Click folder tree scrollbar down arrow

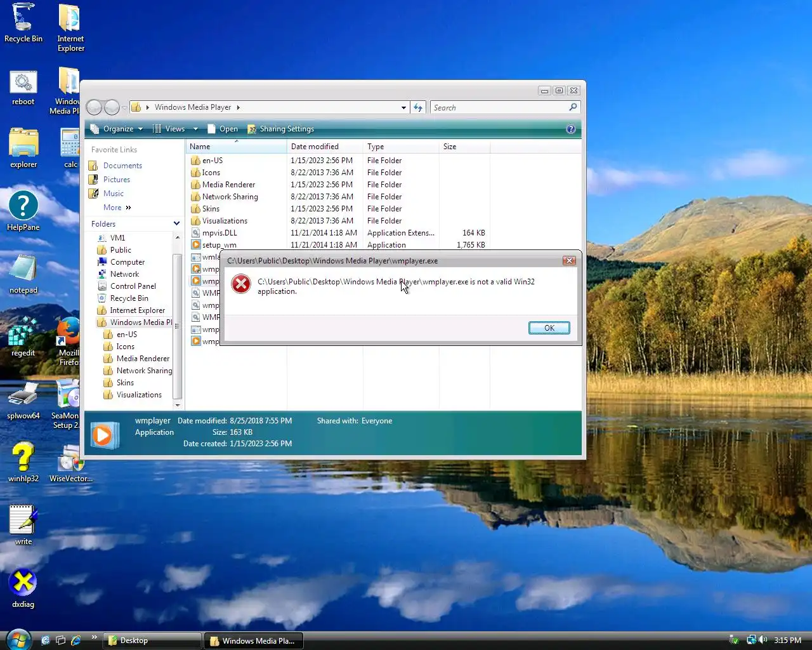[177, 405]
